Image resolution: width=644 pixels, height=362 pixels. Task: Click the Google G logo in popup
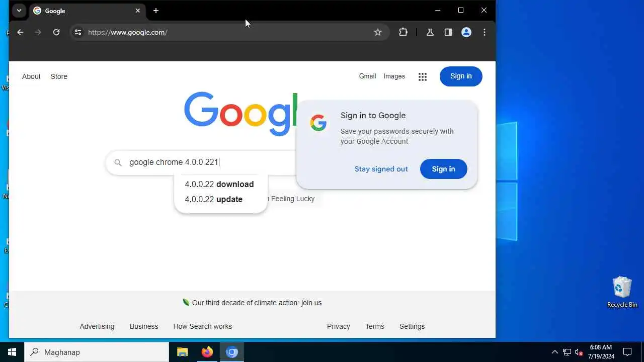[x=318, y=123]
